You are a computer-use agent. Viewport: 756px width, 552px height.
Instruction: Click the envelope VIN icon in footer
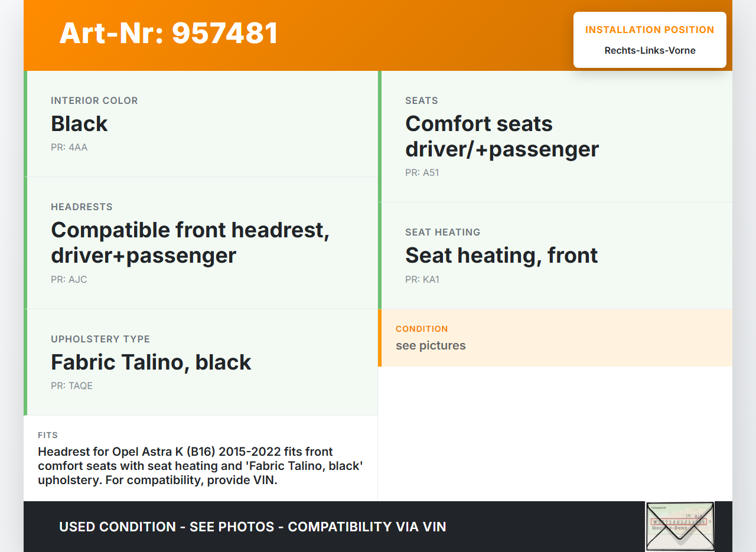(680, 526)
